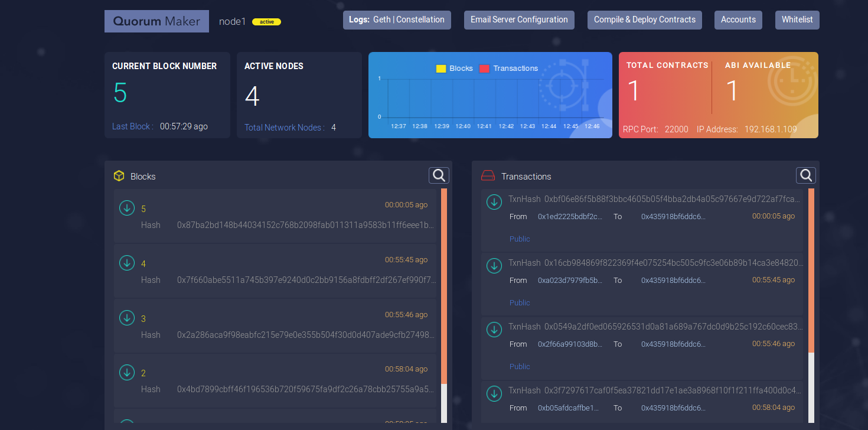This screenshot has width=868, height=430.
Task: Click TxnHash 0xbf06e86f5b88f3bbc
Action: (x=655, y=199)
